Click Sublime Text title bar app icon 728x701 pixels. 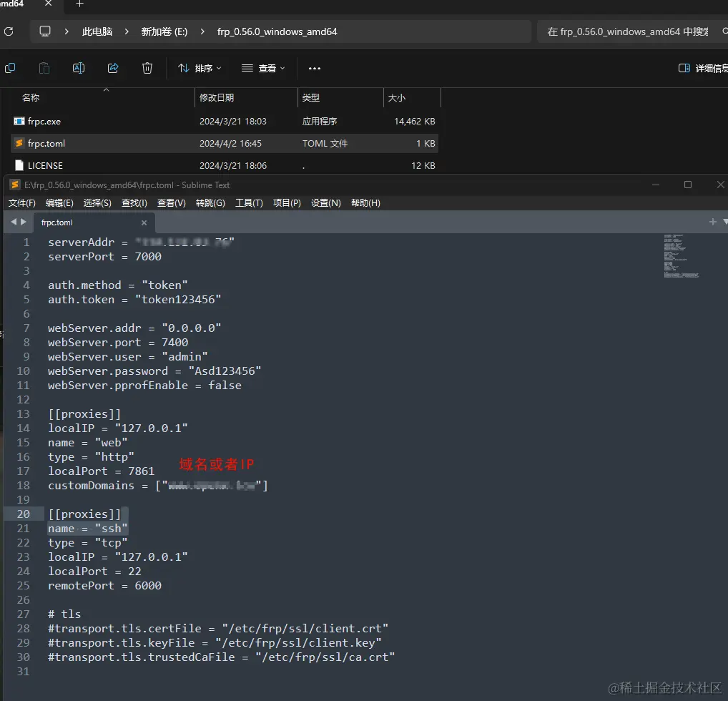(15, 185)
